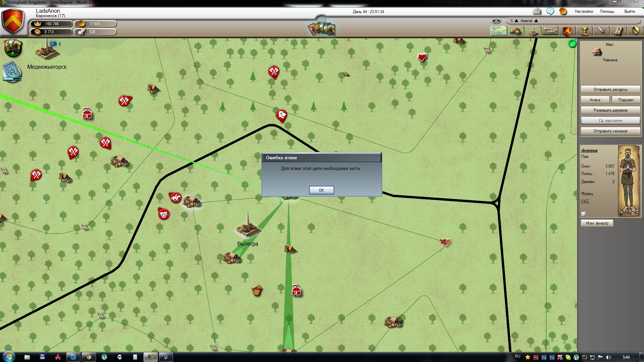Click Отправить ресурсы button
Image resolution: width=644 pixels, height=362 pixels.
(610, 89)
